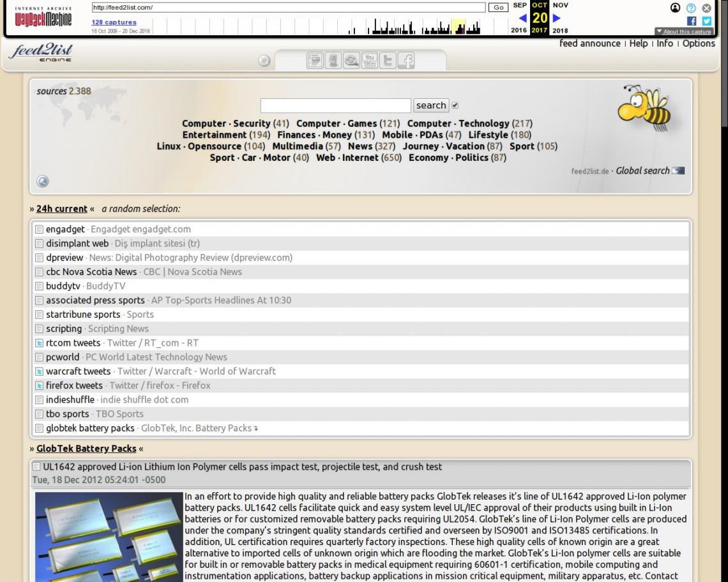Open the UL1642 approved Li-ion article title

pos(243,467)
